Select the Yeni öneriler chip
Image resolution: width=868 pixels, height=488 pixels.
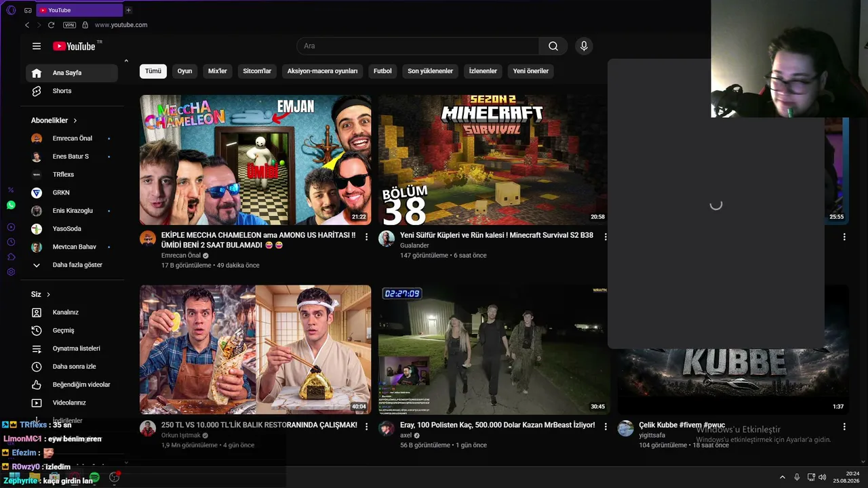click(531, 71)
